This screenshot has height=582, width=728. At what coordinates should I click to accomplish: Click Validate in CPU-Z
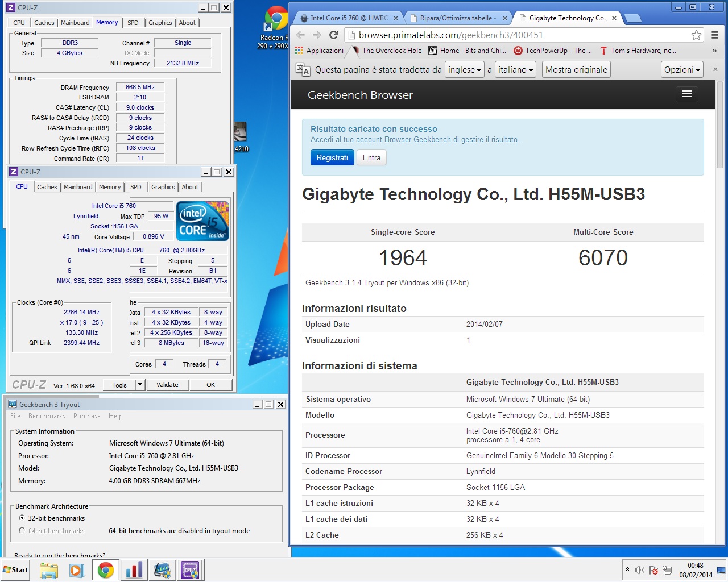(167, 385)
